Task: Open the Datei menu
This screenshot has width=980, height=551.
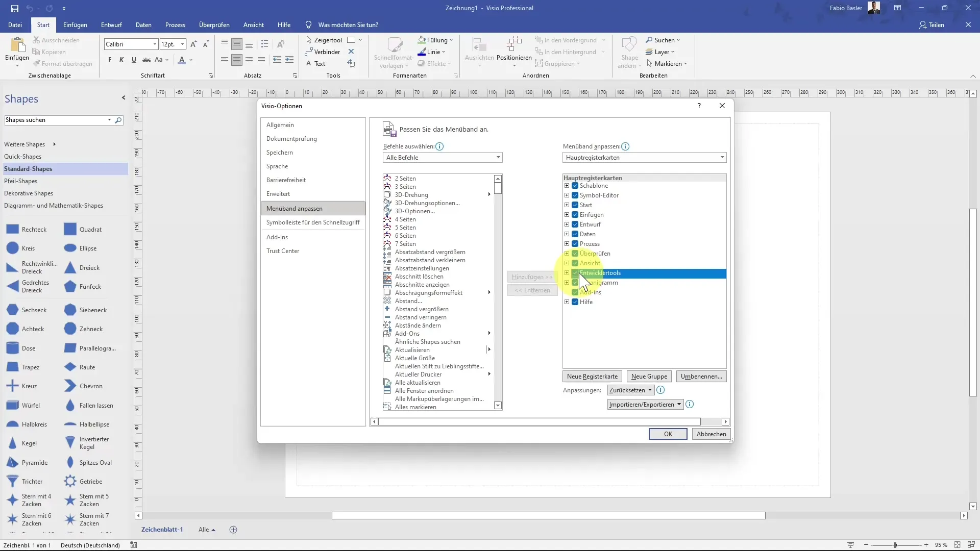Action: coord(15,24)
